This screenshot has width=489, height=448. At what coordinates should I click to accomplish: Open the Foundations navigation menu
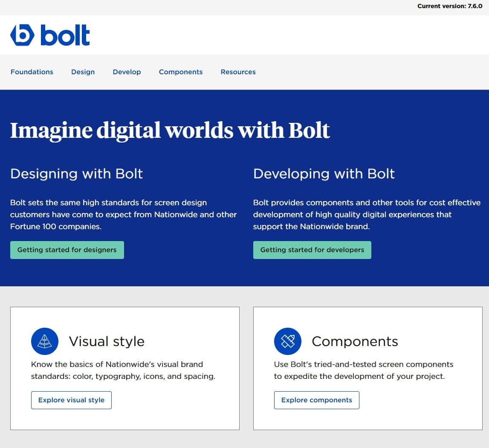click(32, 72)
